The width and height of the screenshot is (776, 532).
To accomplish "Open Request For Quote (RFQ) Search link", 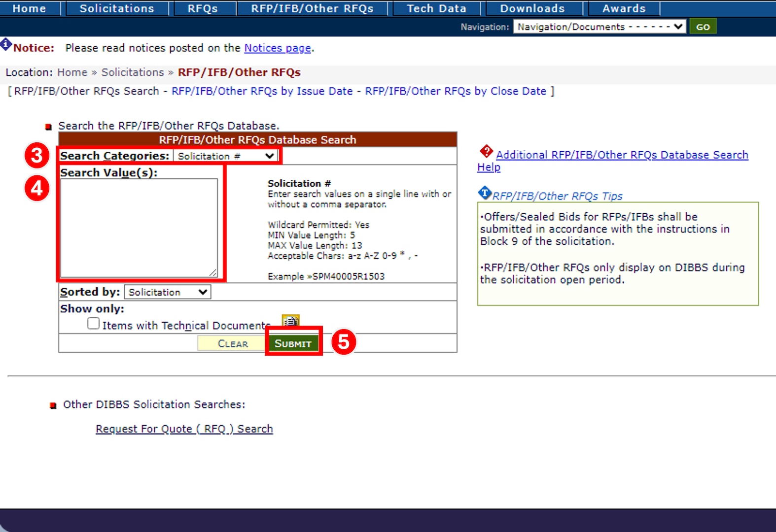I will 184,429.
